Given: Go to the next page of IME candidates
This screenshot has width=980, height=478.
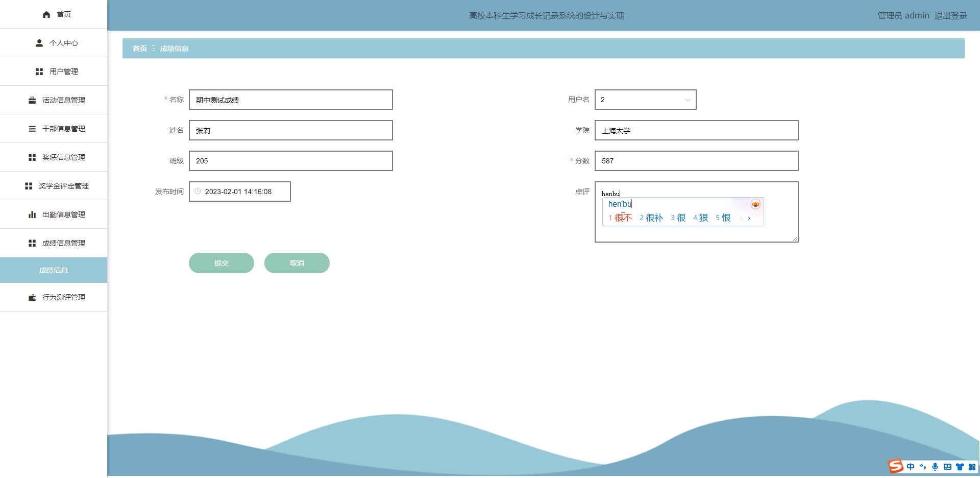Looking at the screenshot, I should 749,219.
